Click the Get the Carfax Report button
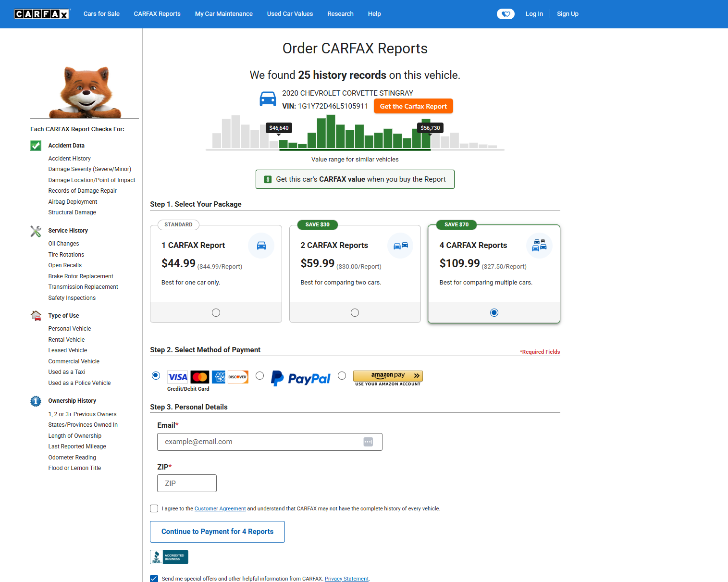The height and width of the screenshot is (582, 728). (413, 106)
